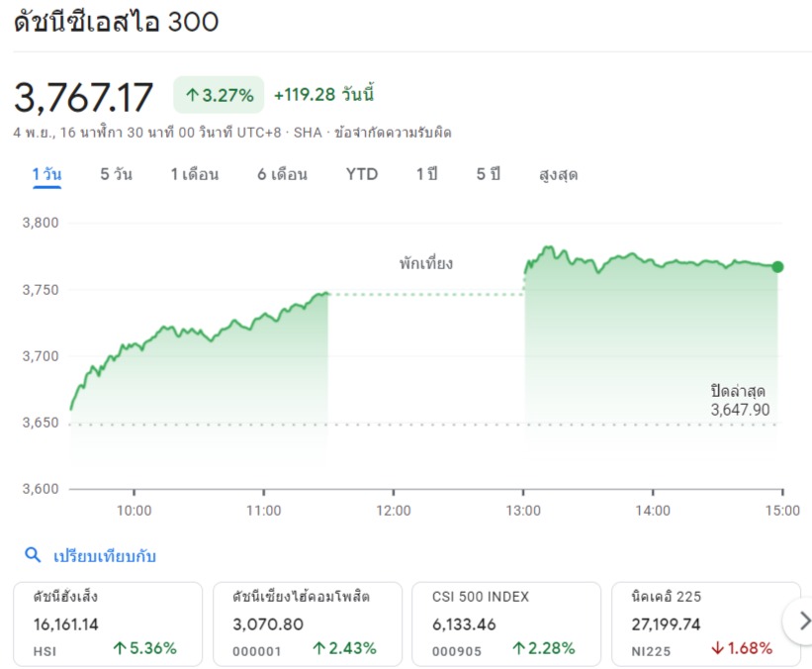Open the YTD chart range
This screenshot has width=812, height=669.
click(362, 174)
